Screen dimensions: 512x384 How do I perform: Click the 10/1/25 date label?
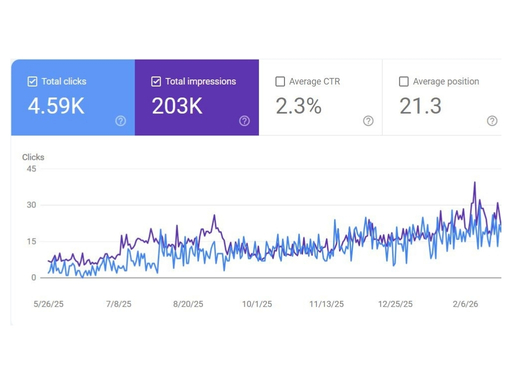(x=257, y=304)
